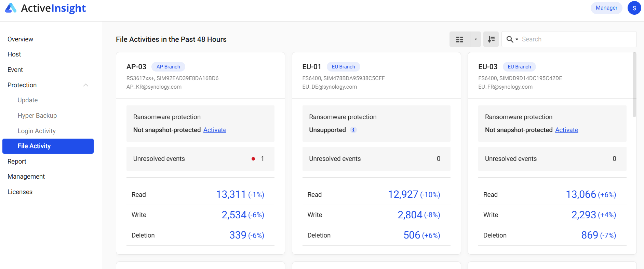Click the Unsupported info icon on EU-01
The height and width of the screenshot is (269, 644).
coord(353,130)
